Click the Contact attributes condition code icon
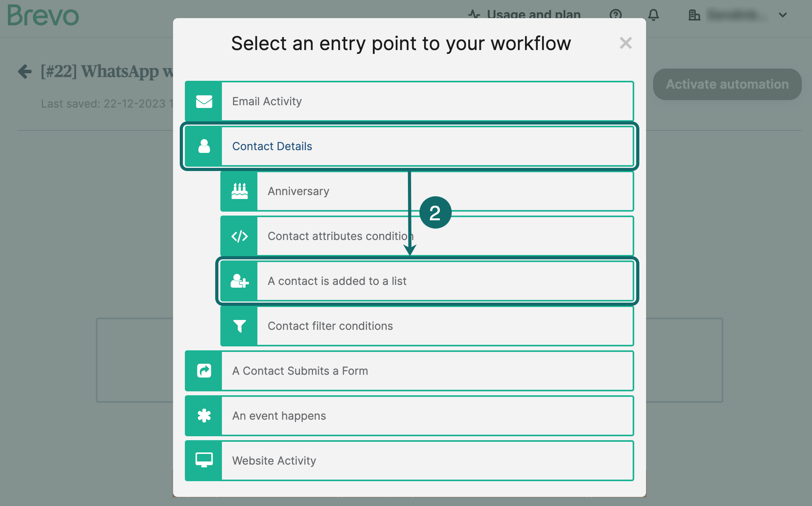 click(239, 236)
